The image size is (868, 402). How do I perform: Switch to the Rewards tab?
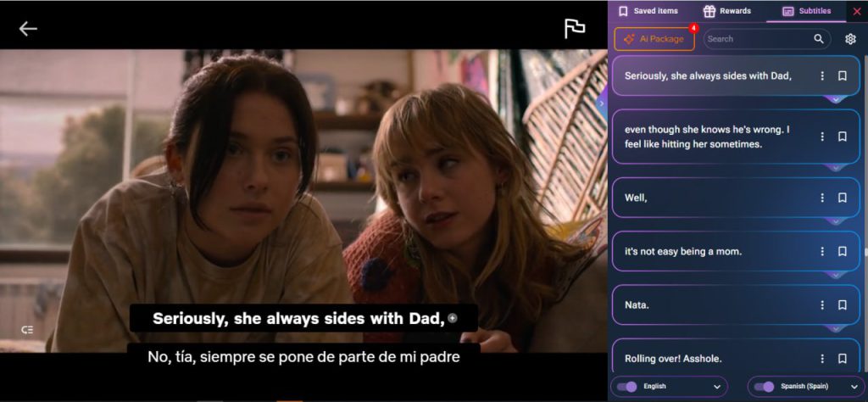coord(726,11)
